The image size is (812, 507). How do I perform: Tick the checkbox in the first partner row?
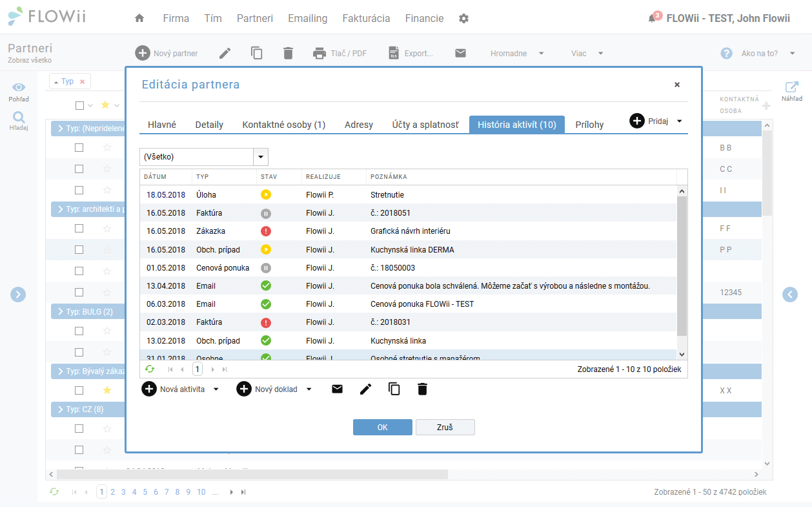[x=79, y=147]
